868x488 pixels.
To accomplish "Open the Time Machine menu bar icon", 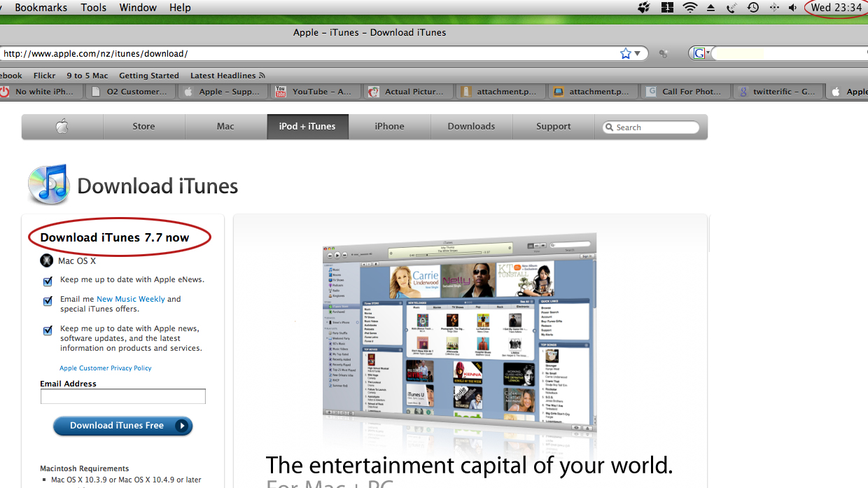I will [753, 8].
